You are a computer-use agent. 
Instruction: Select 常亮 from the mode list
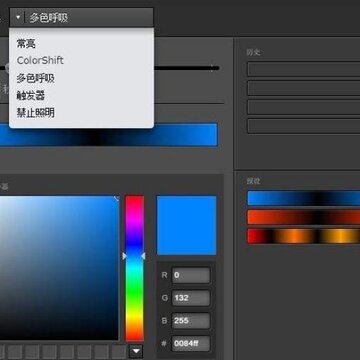click(x=26, y=43)
